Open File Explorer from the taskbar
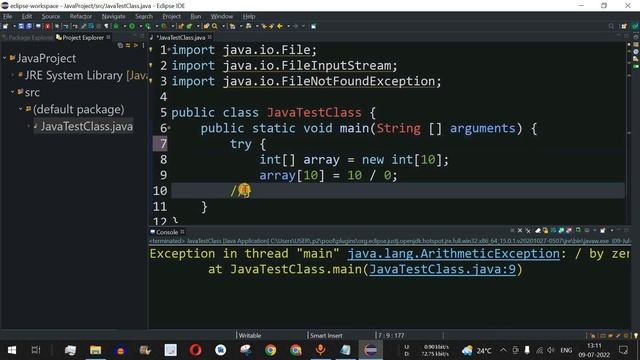The image size is (640, 360). coord(96,350)
